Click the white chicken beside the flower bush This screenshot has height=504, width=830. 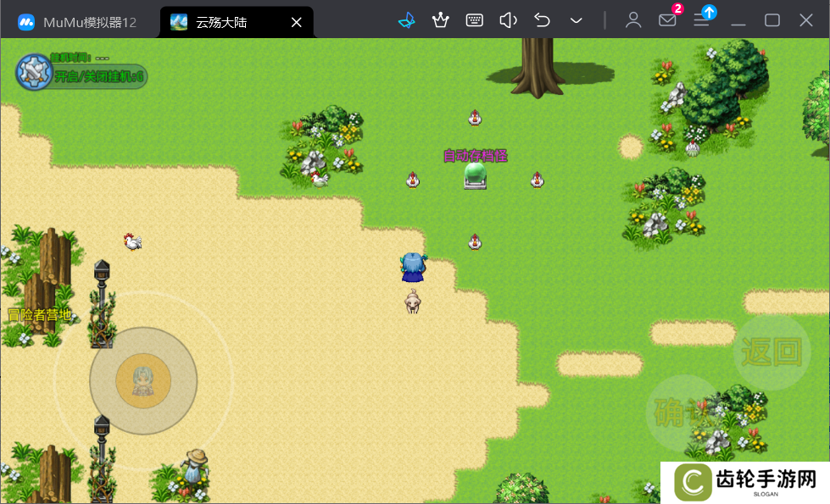pos(319,180)
